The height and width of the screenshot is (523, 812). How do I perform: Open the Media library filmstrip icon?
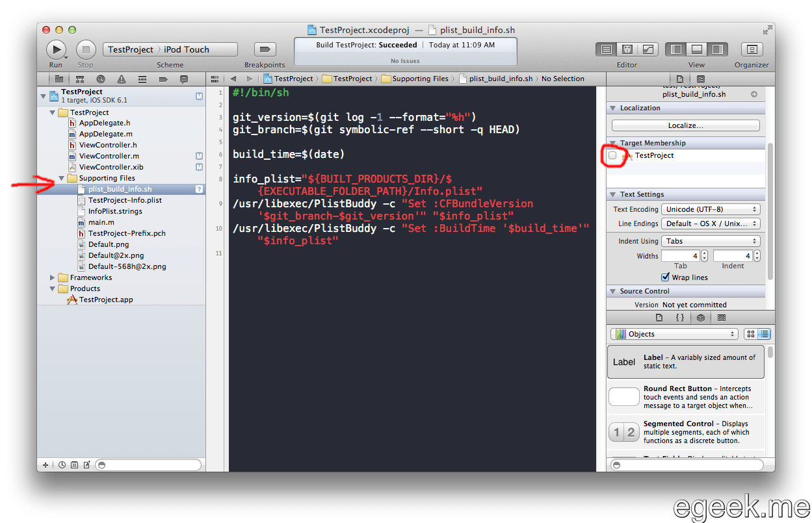[x=722, y=317]
